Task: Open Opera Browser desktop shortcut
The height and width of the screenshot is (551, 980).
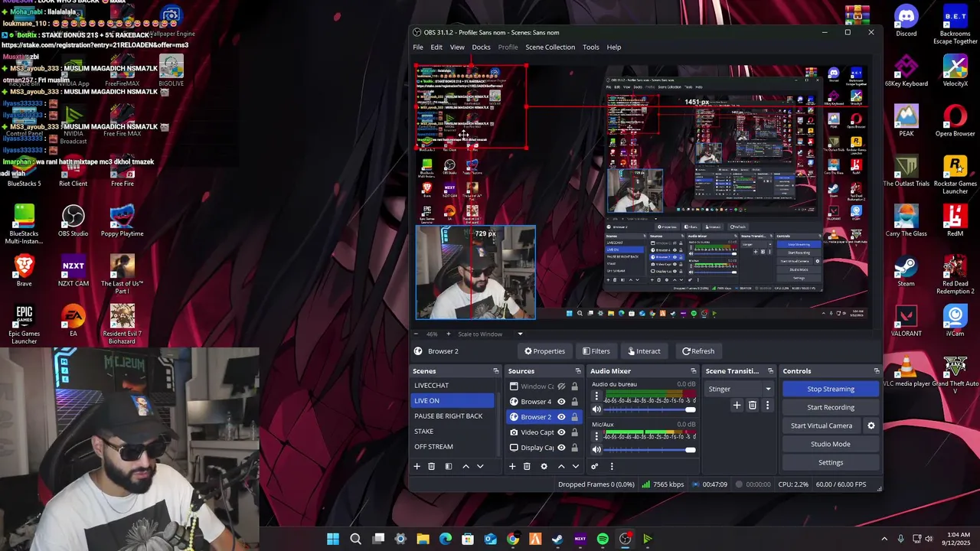Action: pos(955,120)
